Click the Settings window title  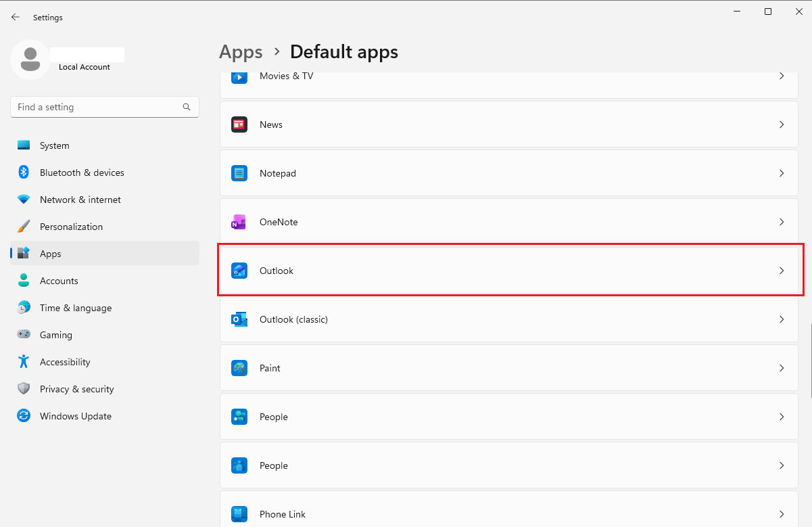48,18
